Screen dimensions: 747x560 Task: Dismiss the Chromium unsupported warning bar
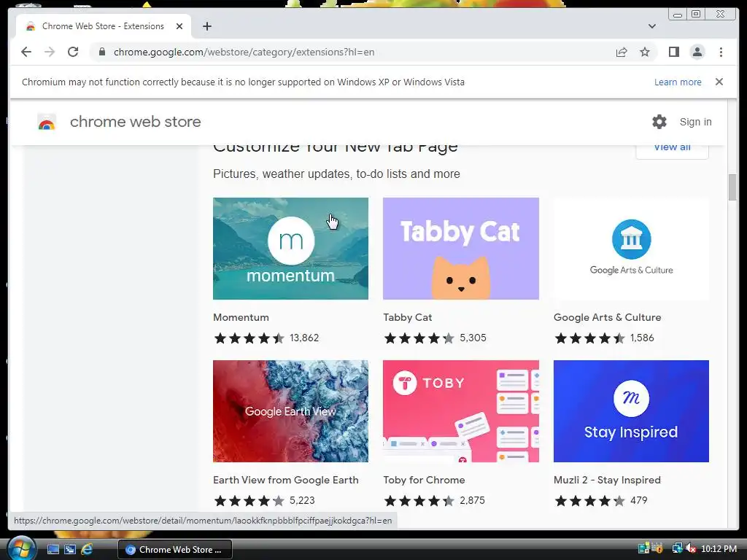(x=719, y=82)
